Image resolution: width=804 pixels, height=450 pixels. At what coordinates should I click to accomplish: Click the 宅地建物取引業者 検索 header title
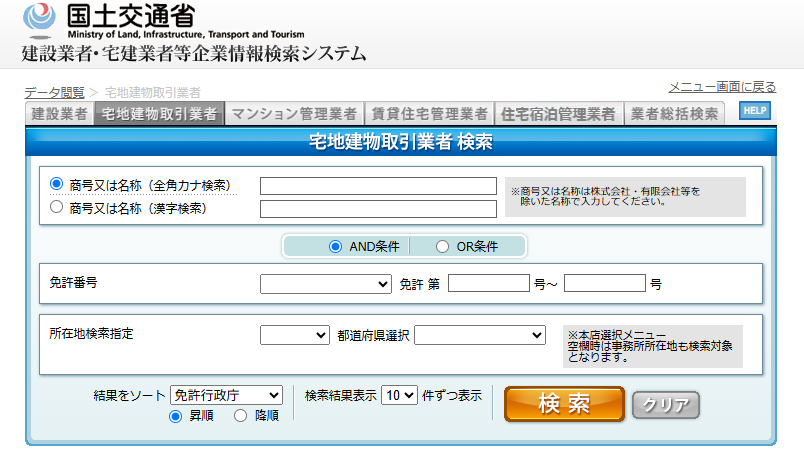401,142
